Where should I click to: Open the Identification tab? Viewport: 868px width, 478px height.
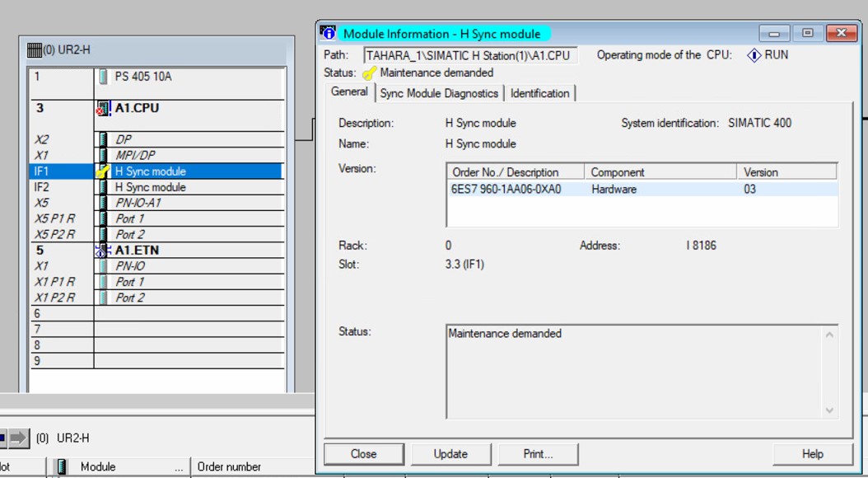(x=539, y=93)
